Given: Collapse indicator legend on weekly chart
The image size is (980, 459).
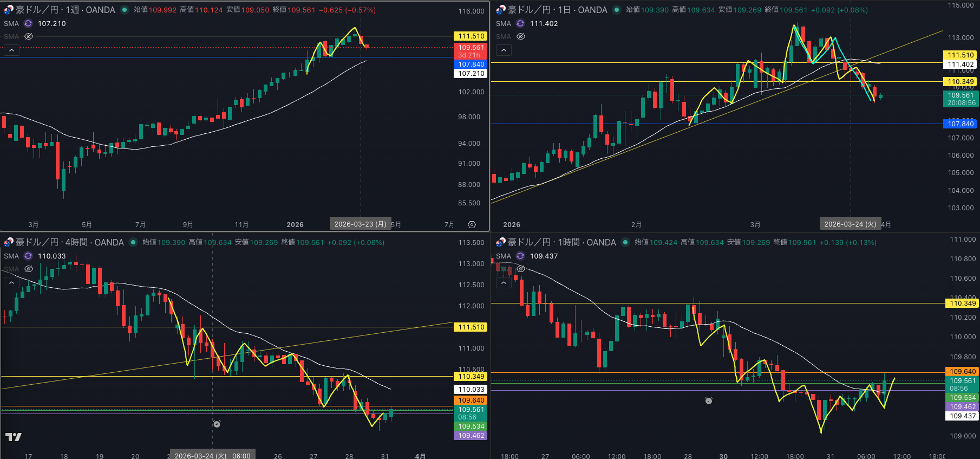Looking at the screenshot, I should pyautogui.click(x=11, y=50).
